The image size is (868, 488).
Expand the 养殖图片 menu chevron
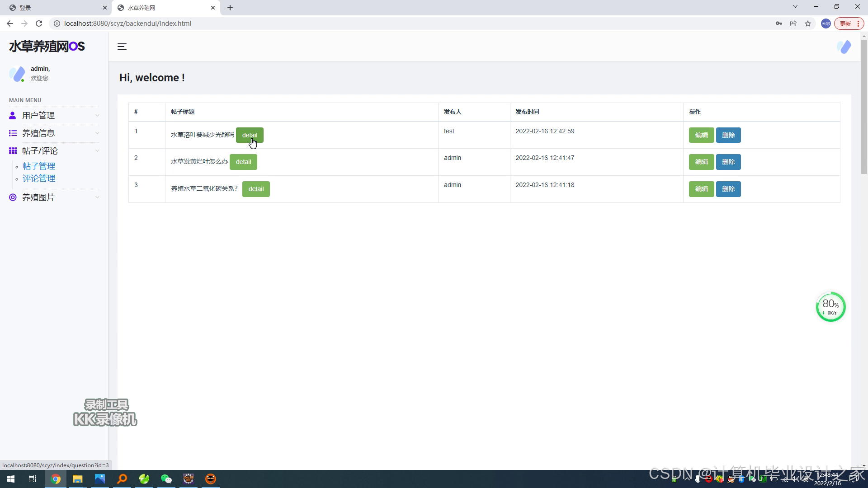pyautogui.click(x=97, y=197)
